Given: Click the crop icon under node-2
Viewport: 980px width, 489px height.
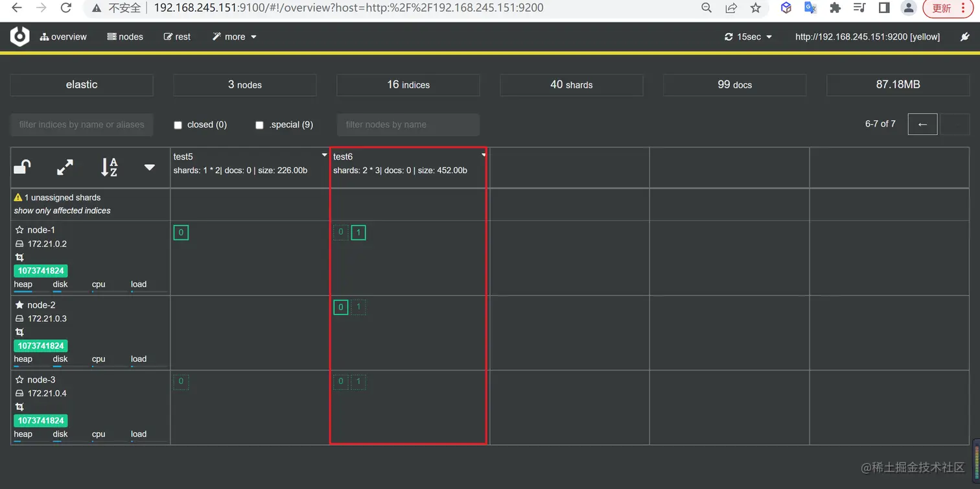Looking at the screenshot, I should [19, 332].
